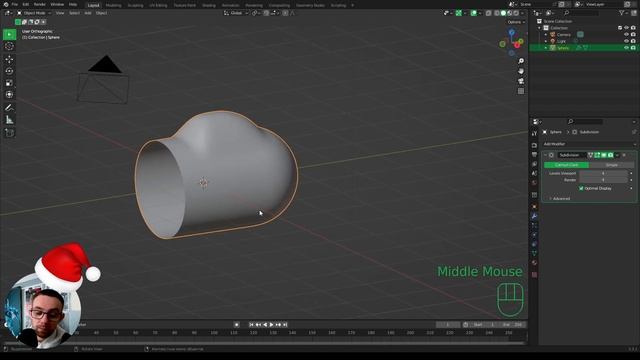This screenshot has width=640, height=360.
Task: Open the Render properties tab
Action: (x=534, y=145)
